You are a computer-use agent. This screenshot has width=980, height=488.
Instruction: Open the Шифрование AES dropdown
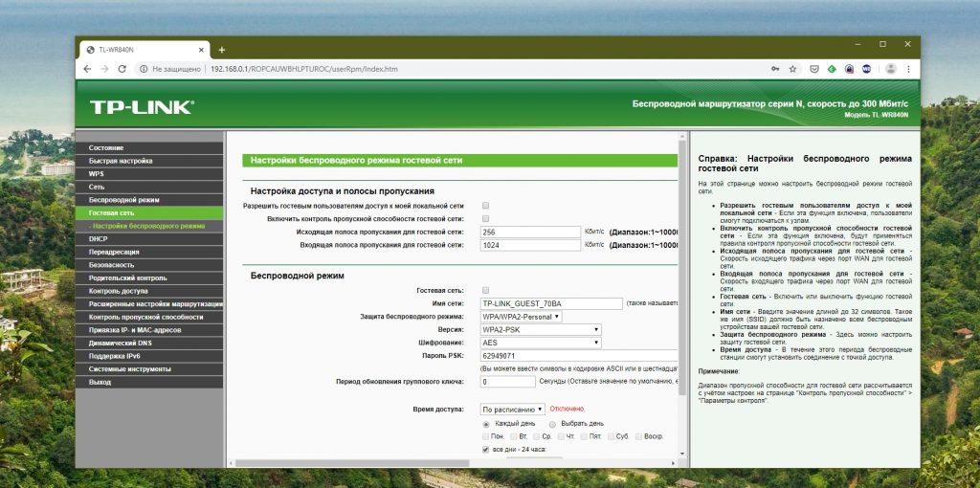coord(541,342)
